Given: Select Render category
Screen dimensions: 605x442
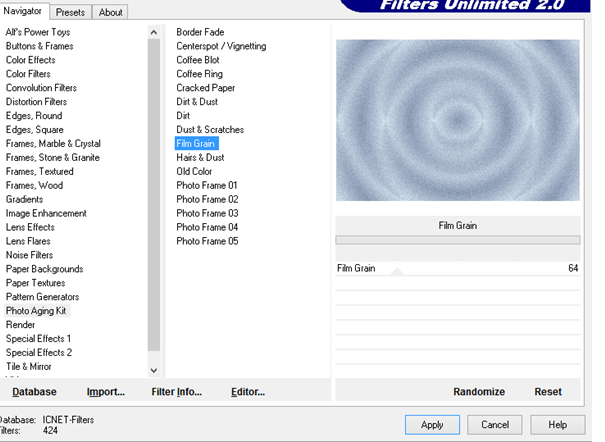Looking at the screenshot, I should [x=20, y=325].
